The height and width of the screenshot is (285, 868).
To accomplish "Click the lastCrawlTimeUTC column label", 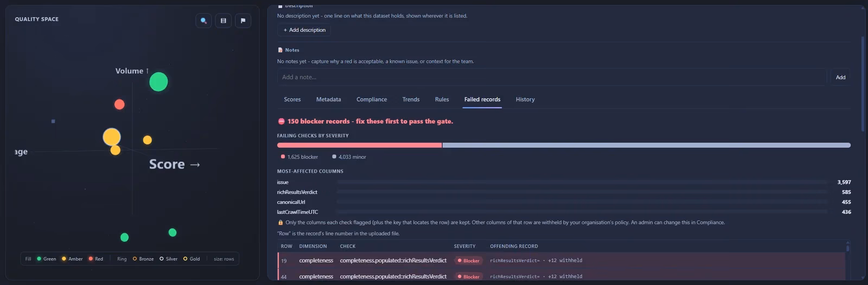I will [297, 212].
